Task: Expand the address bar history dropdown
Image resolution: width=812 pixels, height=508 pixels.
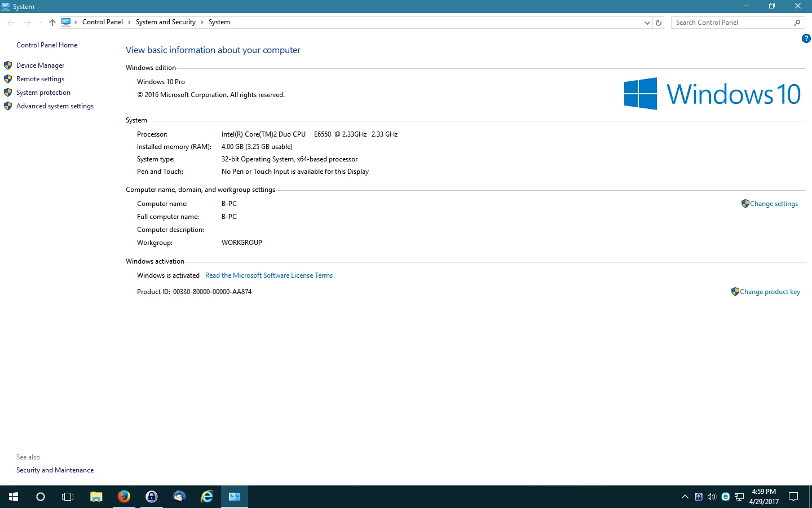Action: pos(647,23)
